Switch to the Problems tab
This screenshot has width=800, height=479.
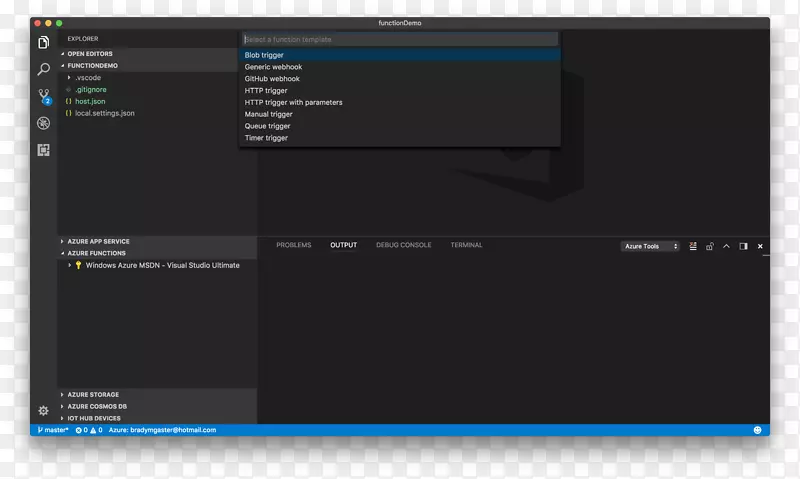click(294, 245)
